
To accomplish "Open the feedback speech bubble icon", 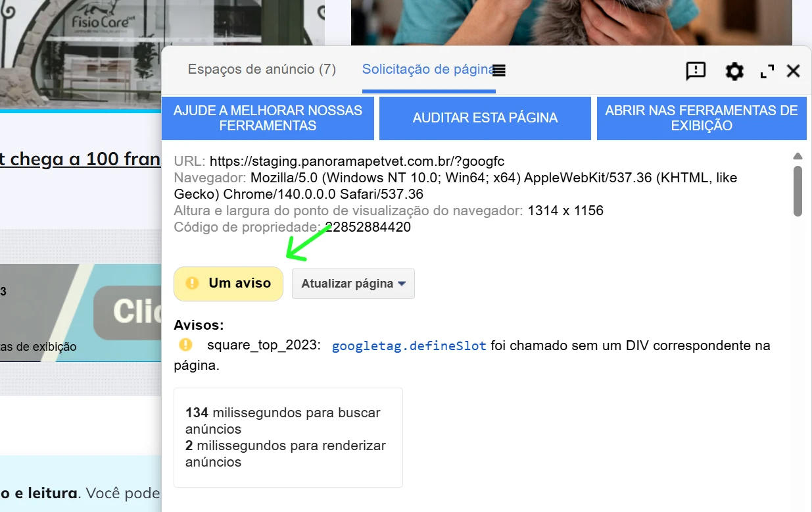I will coord(695,71).
